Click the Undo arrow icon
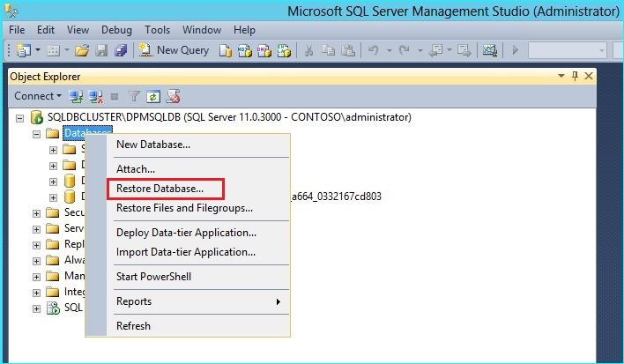624x364 pixels. coord(374,50)
